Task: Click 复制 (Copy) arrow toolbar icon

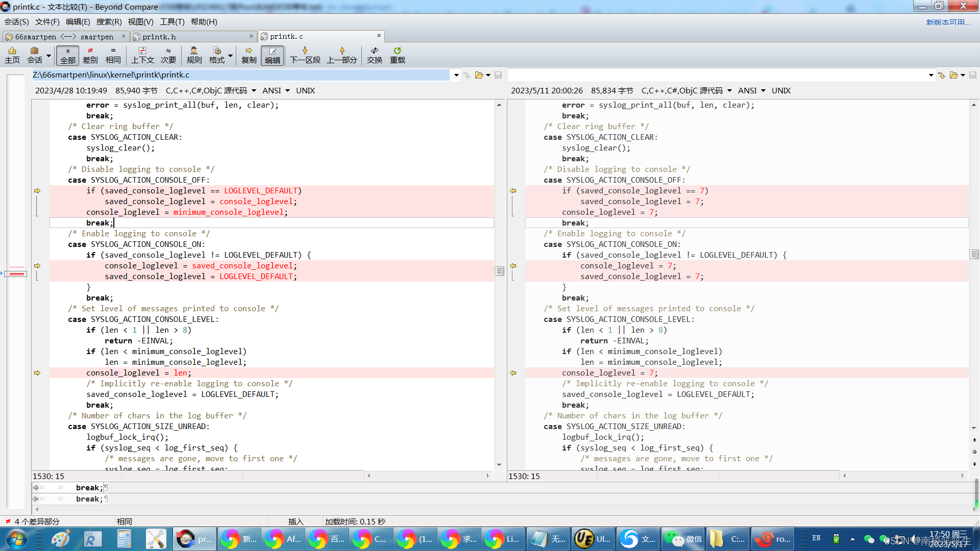Action: [249, 55]
